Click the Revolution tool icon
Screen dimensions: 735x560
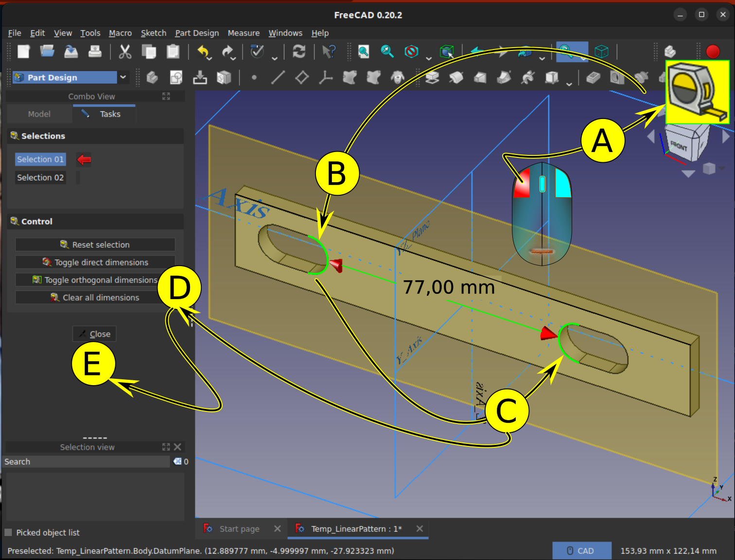[456, 78]
